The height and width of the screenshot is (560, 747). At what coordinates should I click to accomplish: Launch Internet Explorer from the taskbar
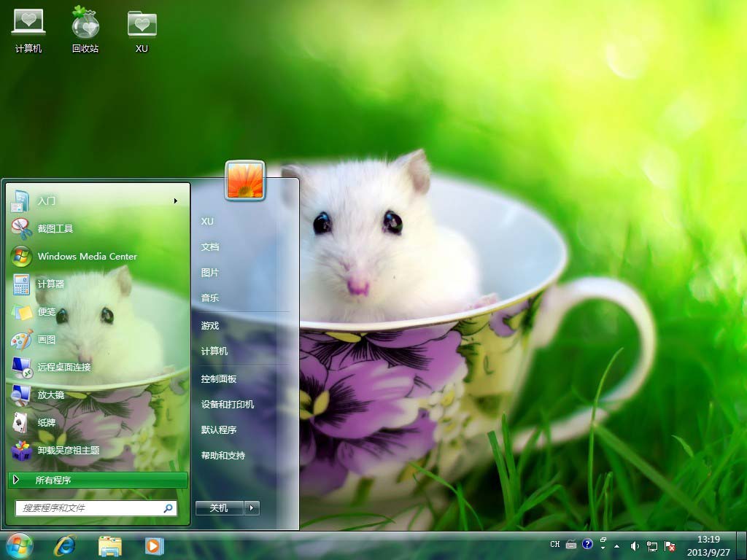(x=65, y=545)
